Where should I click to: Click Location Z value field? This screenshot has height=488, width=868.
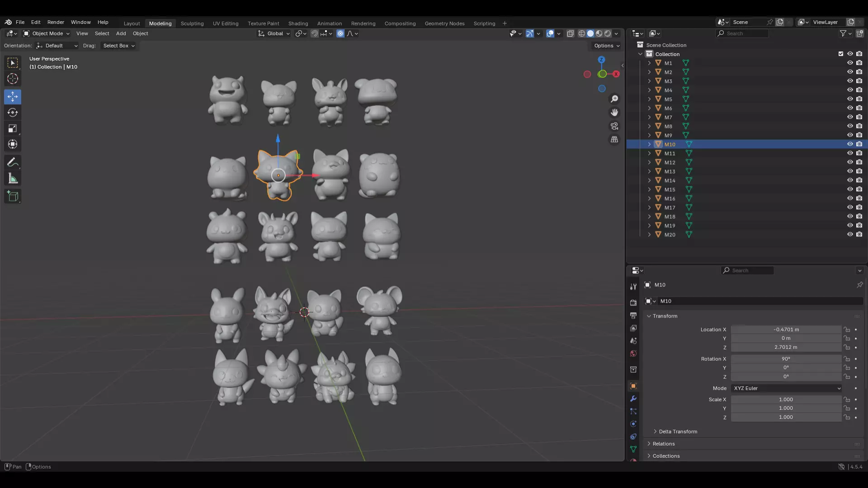coord(786,347)
